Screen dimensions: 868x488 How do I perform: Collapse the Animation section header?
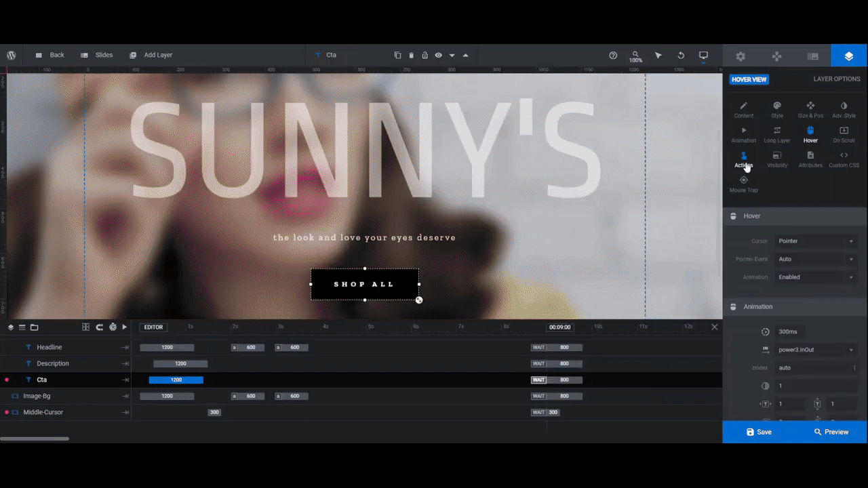click(x=795, y=306)
